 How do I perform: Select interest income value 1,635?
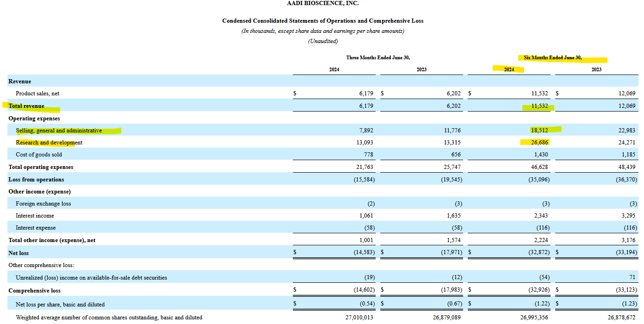coord(453,216)
